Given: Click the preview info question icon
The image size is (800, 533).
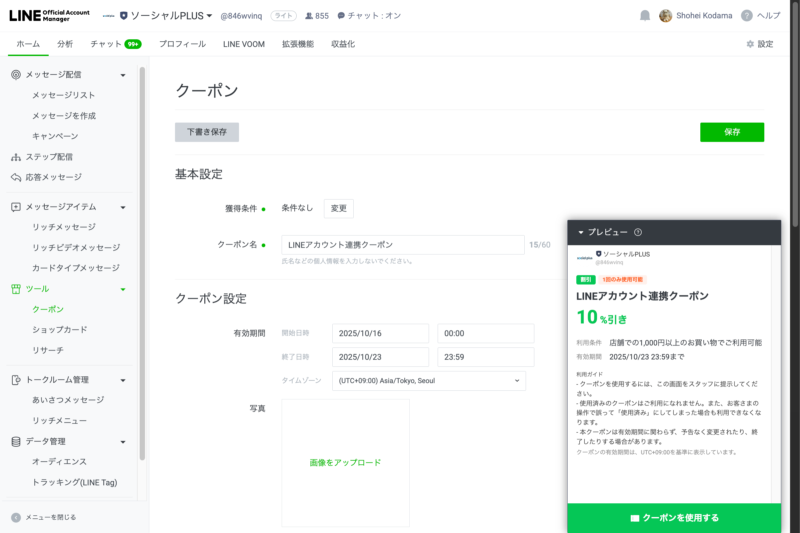Looking at the screenshot, I should (638, 232).
